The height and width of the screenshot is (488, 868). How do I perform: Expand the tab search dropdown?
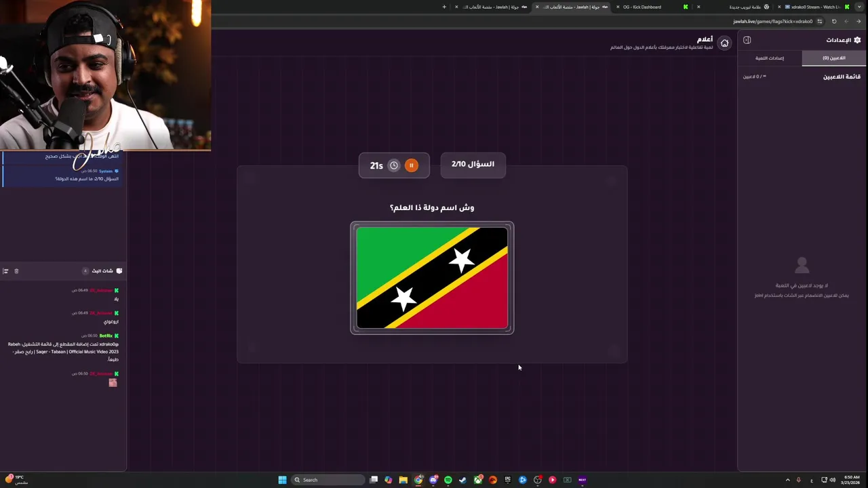(x=861, y=7)
